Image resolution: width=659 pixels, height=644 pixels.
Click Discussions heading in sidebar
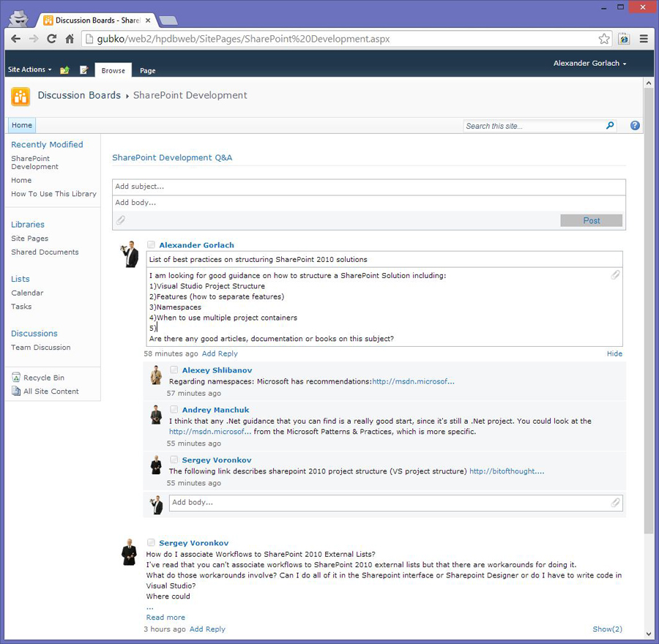(34, 334)
